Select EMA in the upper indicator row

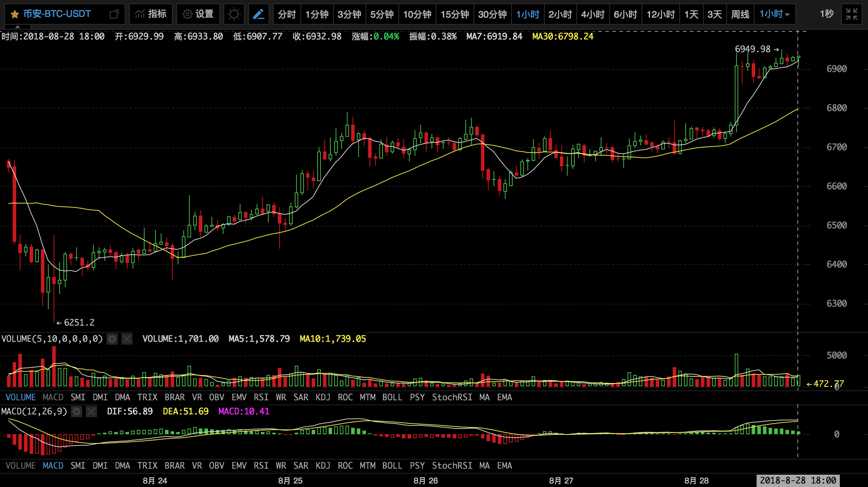[x=505, y=397]
